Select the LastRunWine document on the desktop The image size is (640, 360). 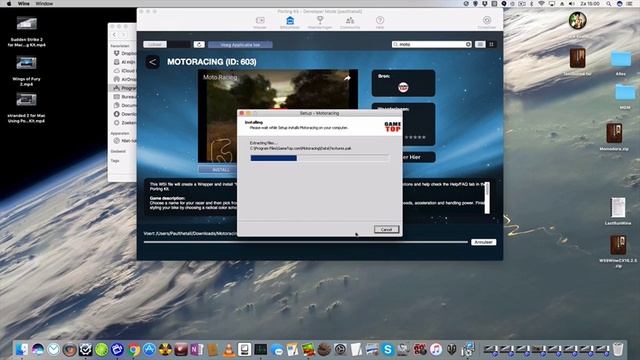tap(618, 211)
